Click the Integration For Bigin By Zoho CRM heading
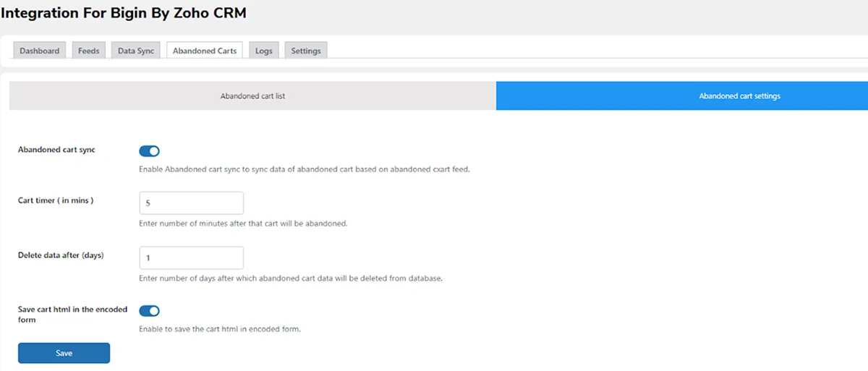 click(x=123, y=14)
